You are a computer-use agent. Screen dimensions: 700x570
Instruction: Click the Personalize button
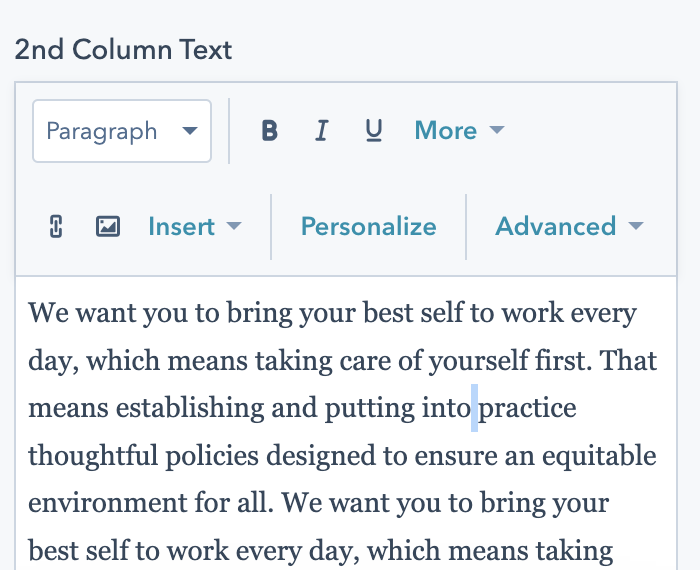point(368,226)
